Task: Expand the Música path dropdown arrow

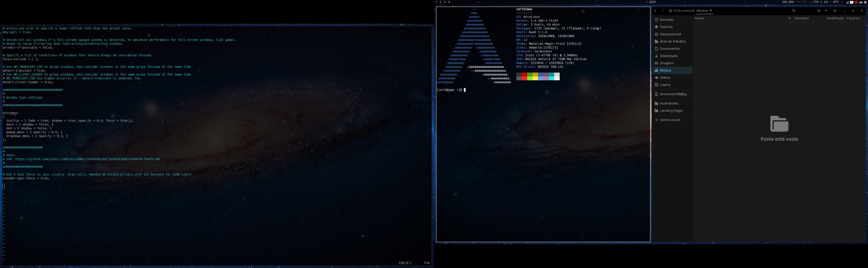Action: (711, 11)
